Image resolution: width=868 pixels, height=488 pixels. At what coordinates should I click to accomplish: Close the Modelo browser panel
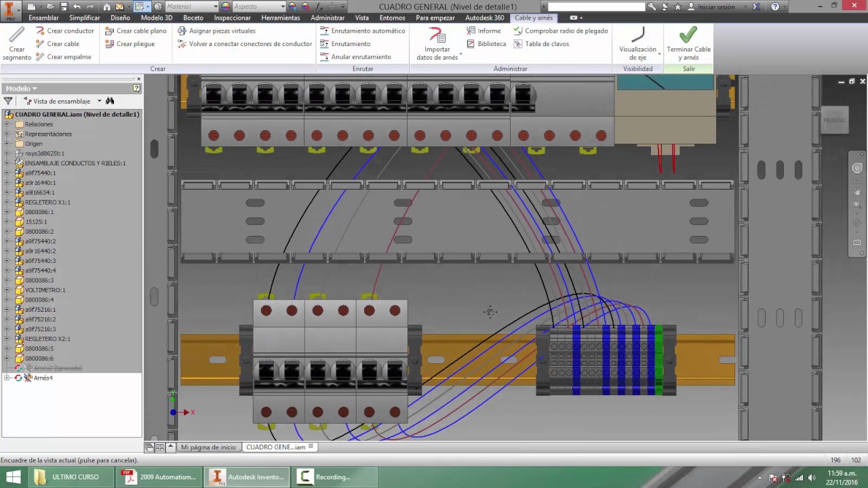click(138, 79)
